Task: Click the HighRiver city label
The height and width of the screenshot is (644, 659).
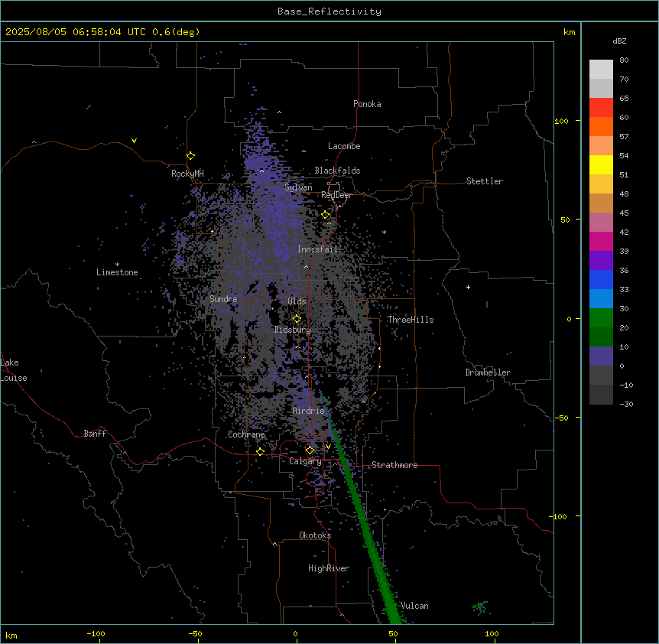Action: click(x=329, y=568)
